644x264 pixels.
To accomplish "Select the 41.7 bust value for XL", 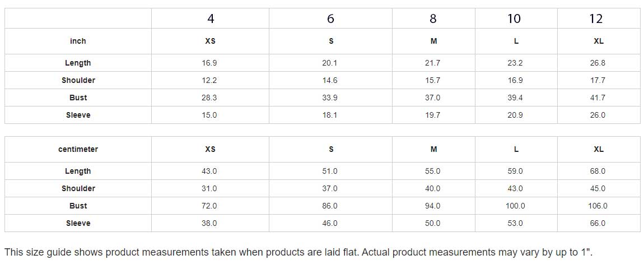I will tap(599, 98).
